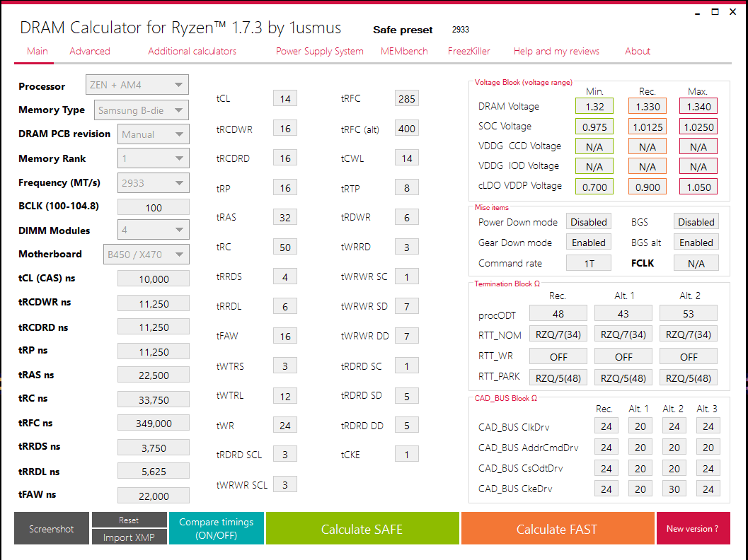Click the tCL (CAS) ns field

[154, 279]
